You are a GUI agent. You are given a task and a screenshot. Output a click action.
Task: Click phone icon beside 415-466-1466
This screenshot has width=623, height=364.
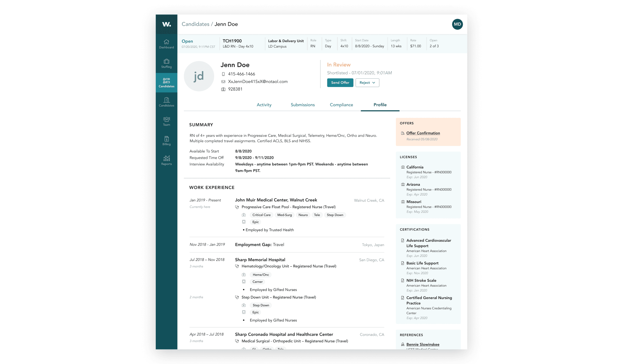(223, 74)
